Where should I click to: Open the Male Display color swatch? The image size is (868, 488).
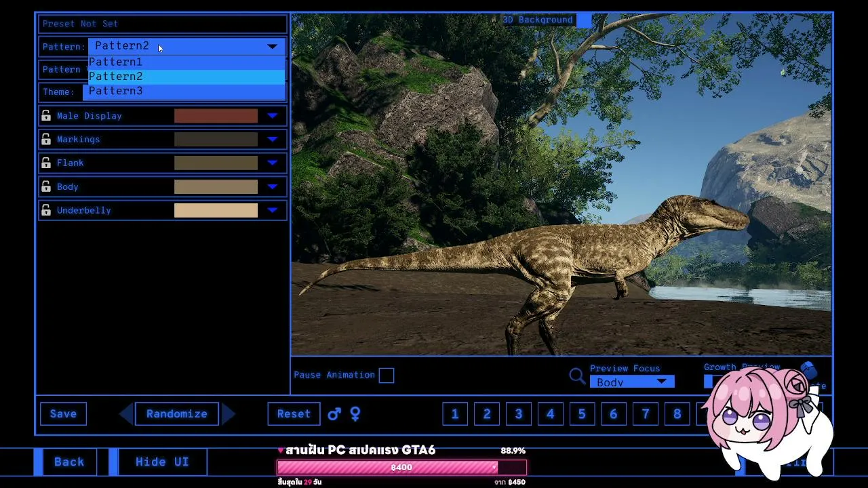coord(216,116)
